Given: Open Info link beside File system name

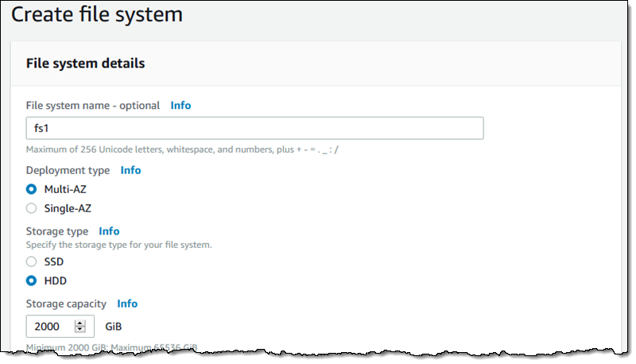Looking at the screenshot, I should 180,105.
